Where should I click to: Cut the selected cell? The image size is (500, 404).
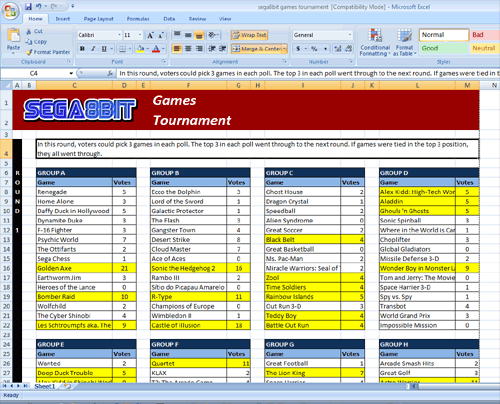(x=34, y=31)
